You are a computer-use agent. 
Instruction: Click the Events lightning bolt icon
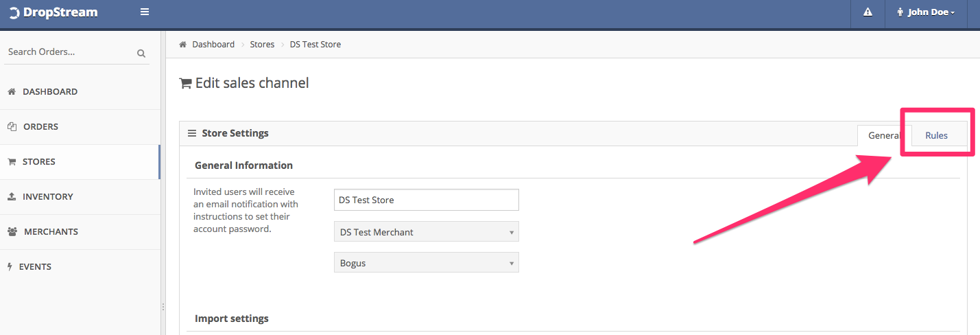pos(10,267)
